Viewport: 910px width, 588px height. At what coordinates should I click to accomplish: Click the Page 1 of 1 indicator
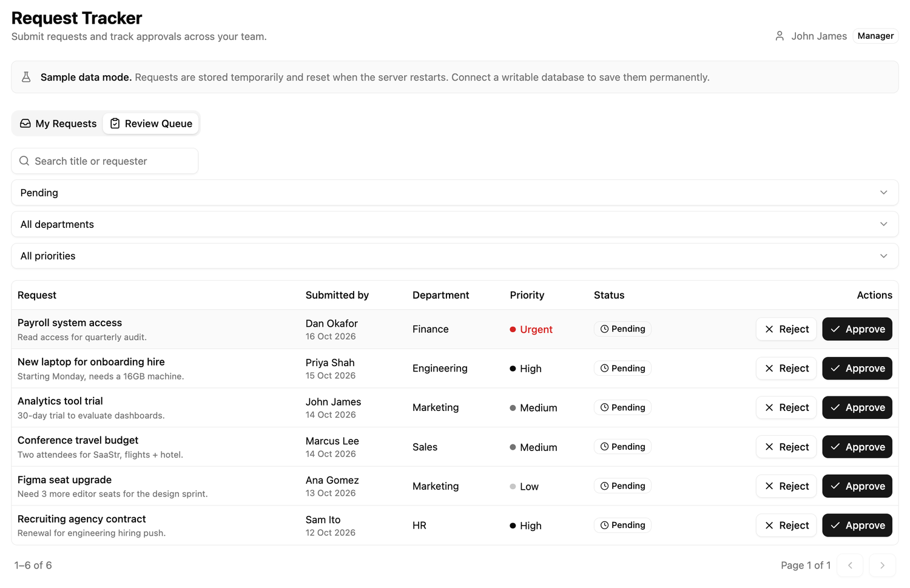pyautogui.click(x=806, y=566)
